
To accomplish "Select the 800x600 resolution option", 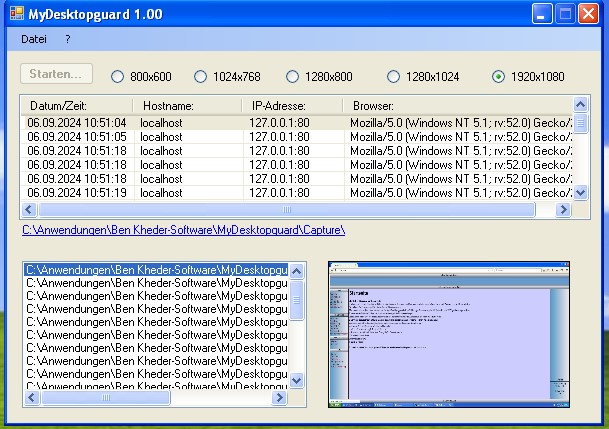I will [141, 77].
